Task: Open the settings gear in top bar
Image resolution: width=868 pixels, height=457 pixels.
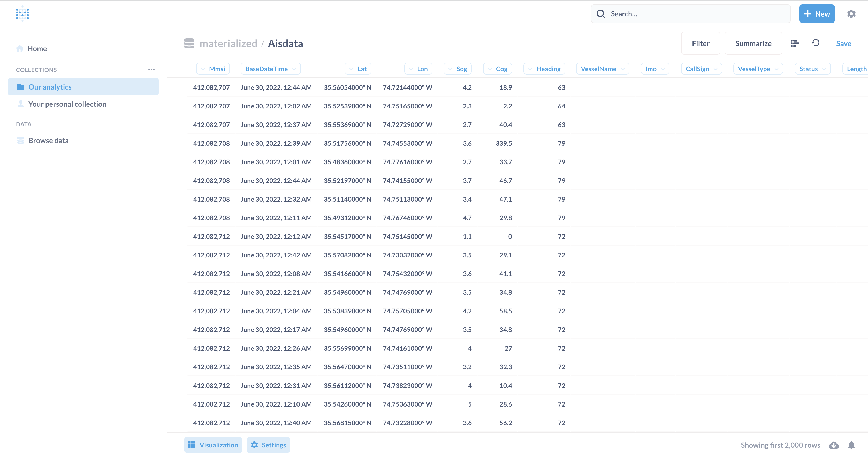Action: [851, 14]
